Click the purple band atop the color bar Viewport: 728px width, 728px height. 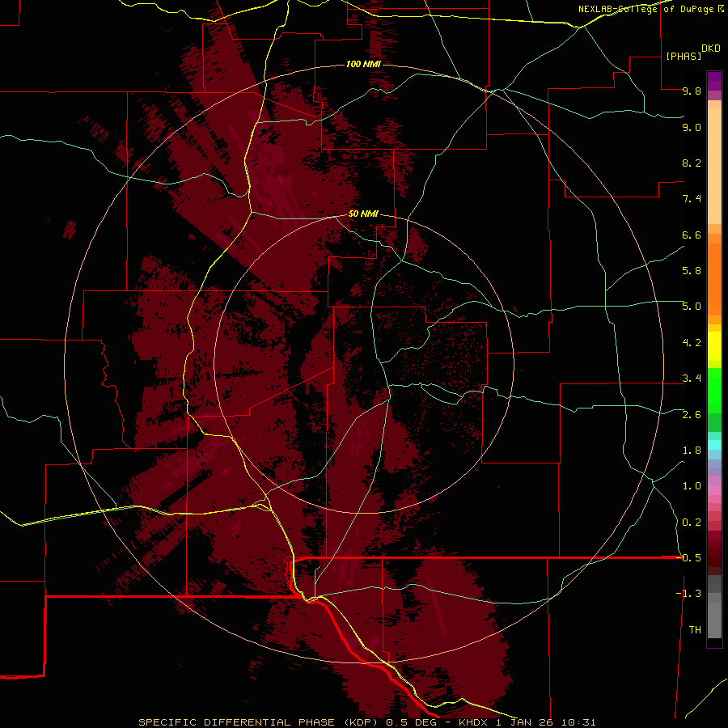pos(714,81)
